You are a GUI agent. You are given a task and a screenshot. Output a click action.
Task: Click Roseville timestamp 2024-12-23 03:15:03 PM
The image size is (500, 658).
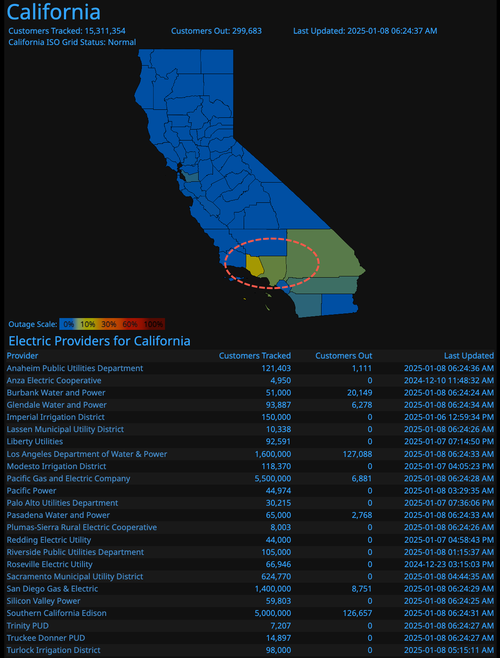[449, 564]
